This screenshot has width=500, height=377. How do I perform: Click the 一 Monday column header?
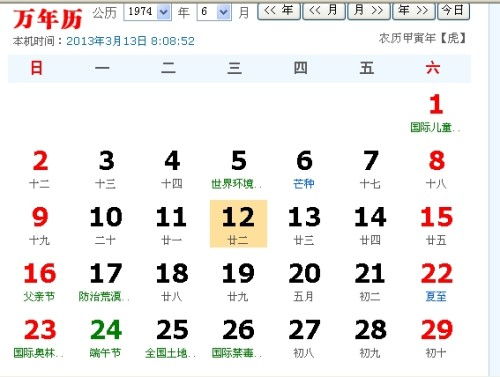(102, 68)
